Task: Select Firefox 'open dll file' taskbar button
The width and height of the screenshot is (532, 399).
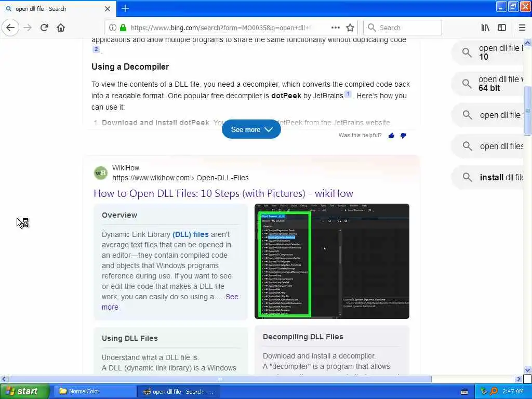Action: tap(179, 391)
